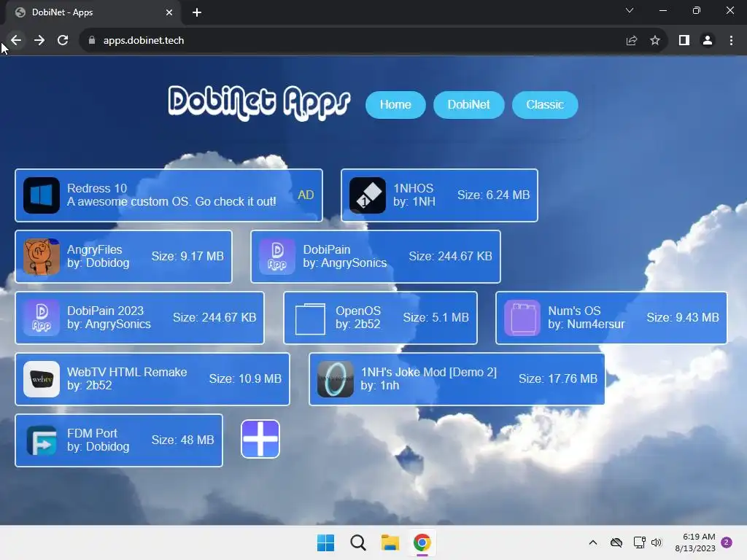Image resolution: width=747 pixels, height=560 pixels.
Task: Open the Windows Start menu
Action: tap(326, 542)
